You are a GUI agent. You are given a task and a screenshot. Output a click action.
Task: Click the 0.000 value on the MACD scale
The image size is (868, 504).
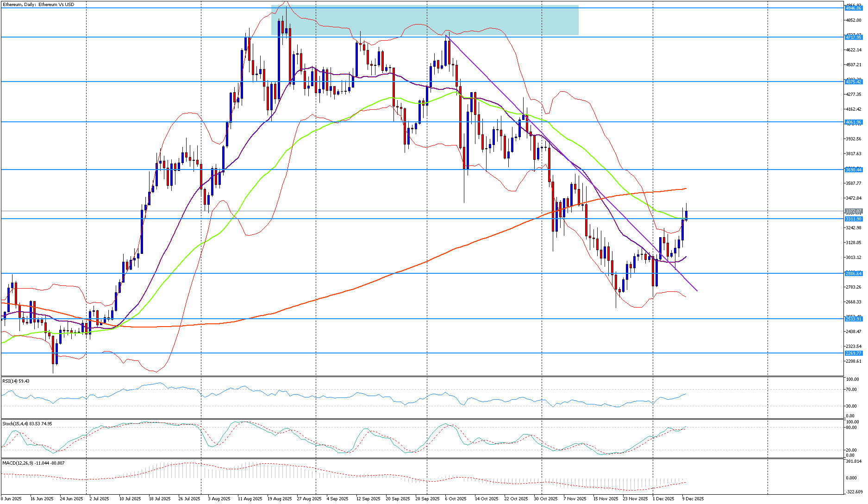(x=852, y=478)
